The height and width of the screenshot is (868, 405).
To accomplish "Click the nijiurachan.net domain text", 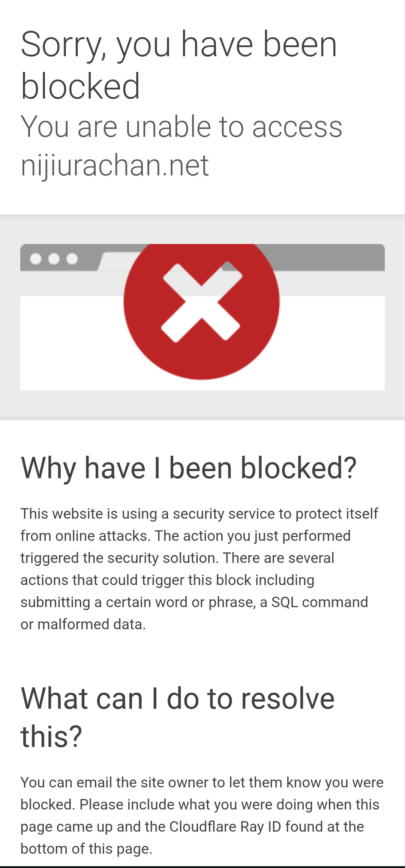I will [x=114, y=165].
